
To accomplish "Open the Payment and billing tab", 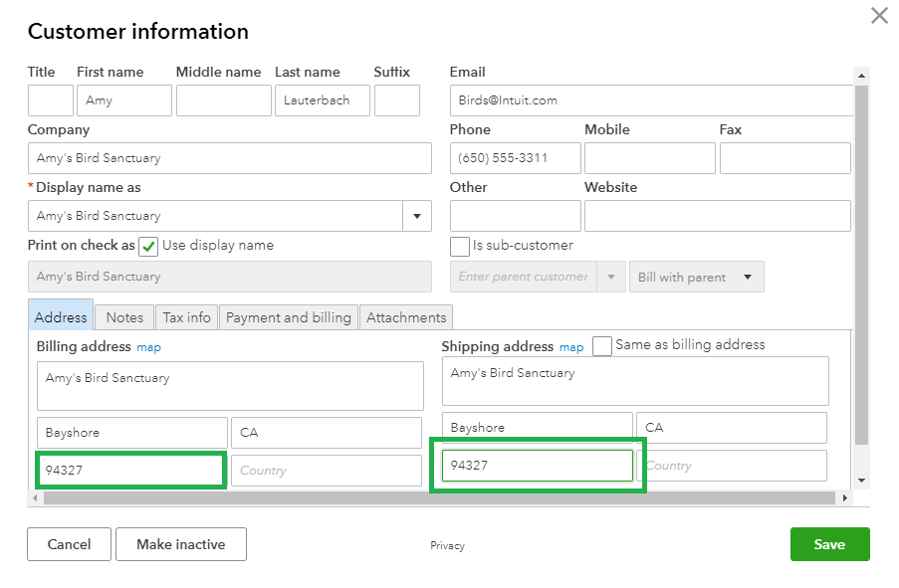I will [x=289, y=317].
